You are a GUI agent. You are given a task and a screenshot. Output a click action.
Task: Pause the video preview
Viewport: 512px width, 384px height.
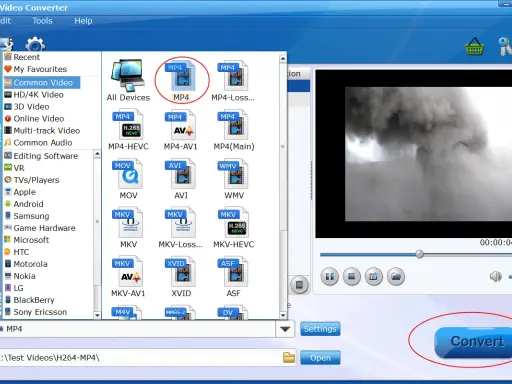pos(330,276)
